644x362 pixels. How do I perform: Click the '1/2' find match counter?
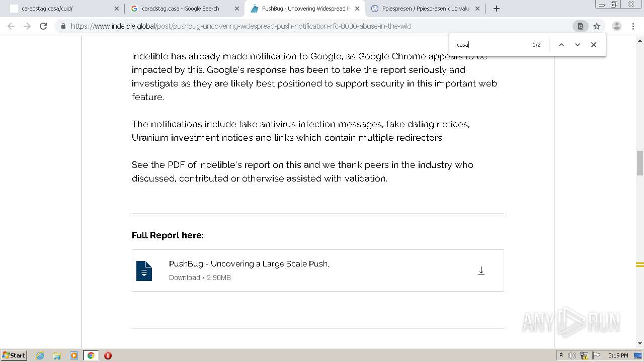536,45
